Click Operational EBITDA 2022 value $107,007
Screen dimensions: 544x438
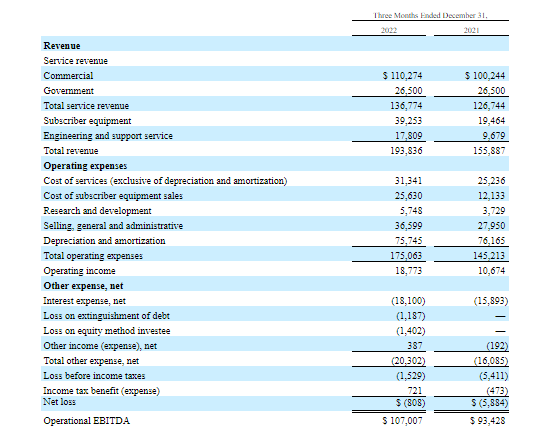(402, 421)
